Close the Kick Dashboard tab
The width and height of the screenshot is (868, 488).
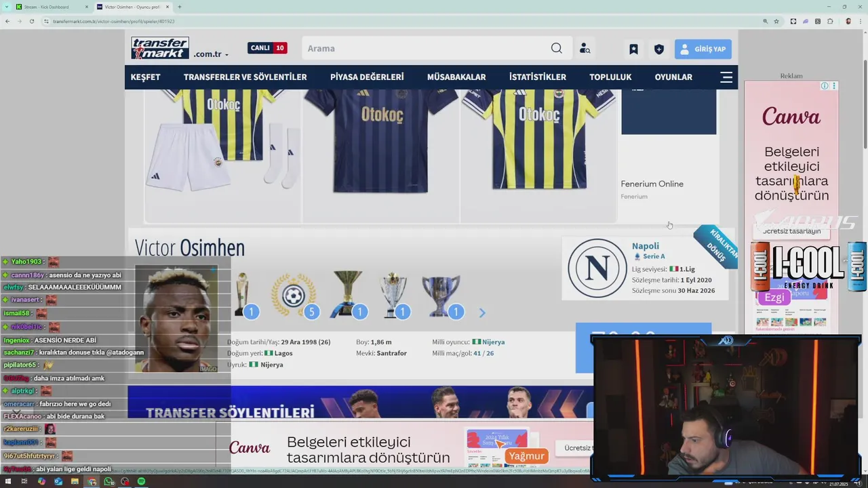pyautogui.click(x=87, y=7)
